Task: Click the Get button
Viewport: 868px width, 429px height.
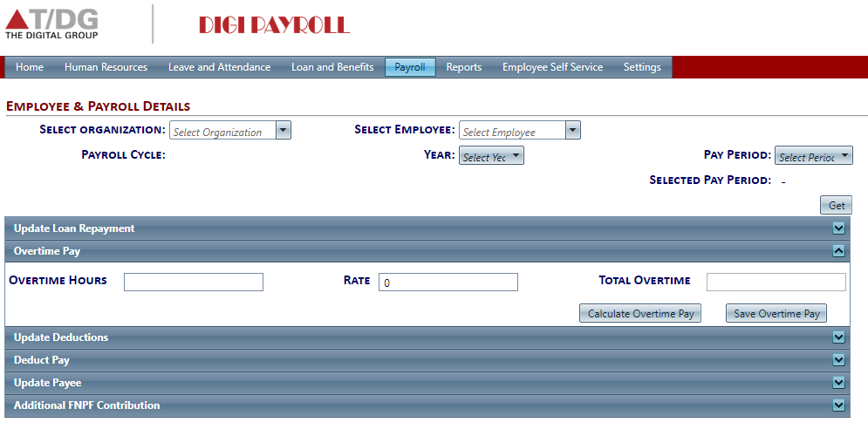Action: coord(836,205)
